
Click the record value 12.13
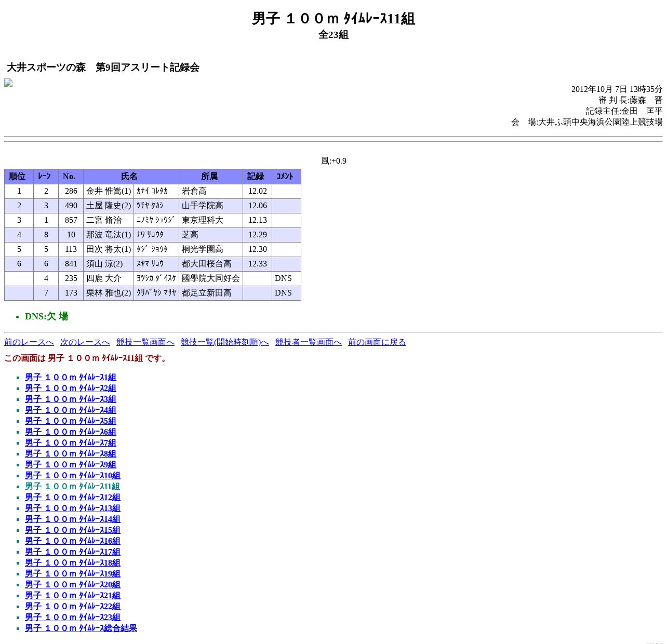pos(257,220)
